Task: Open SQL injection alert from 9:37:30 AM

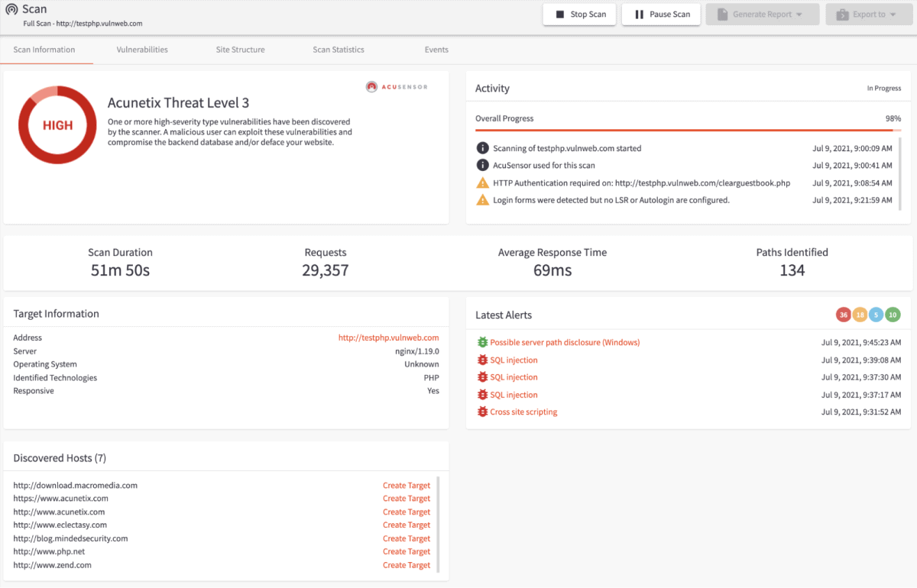Action: [514, 377]
